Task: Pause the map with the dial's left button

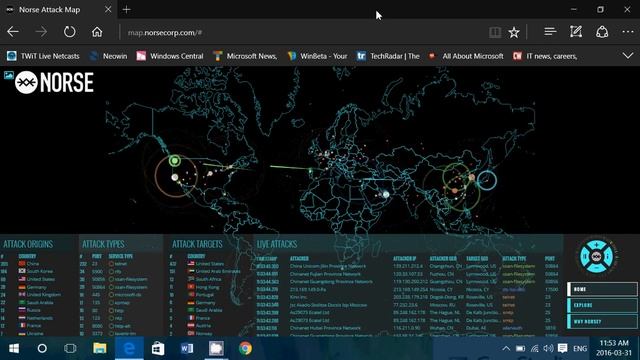Action: (x=585, y=256)
